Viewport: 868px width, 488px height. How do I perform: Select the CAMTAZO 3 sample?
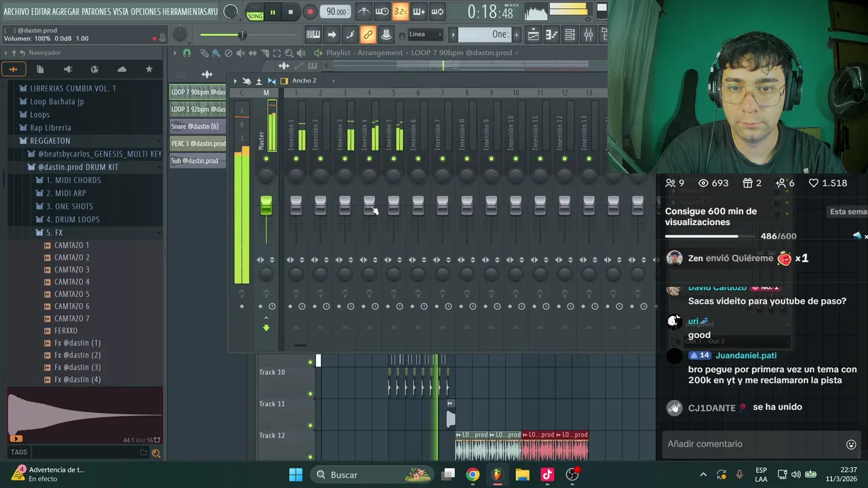tap(72, 270)
